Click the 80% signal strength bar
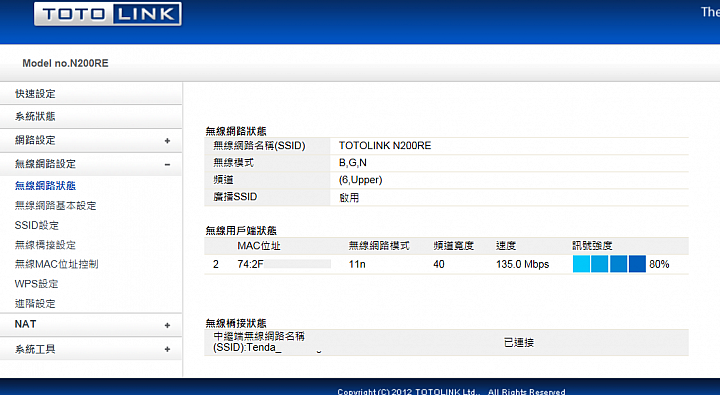The image size is (720, 395). coord(609,264)
